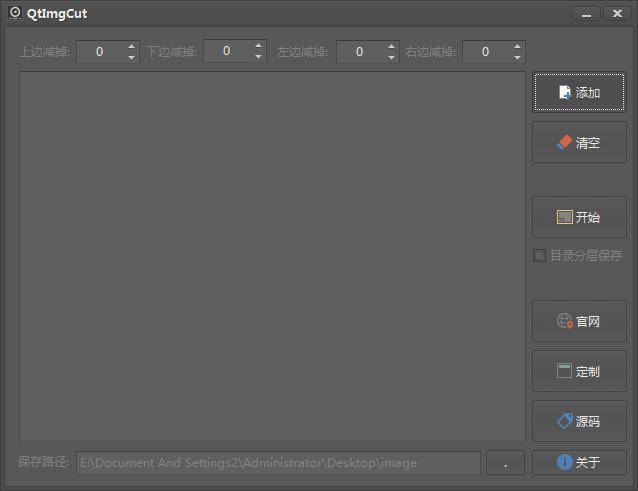Click the 定制 (Customize) window icon button
The image size is (638, 491).
point(579,371)
